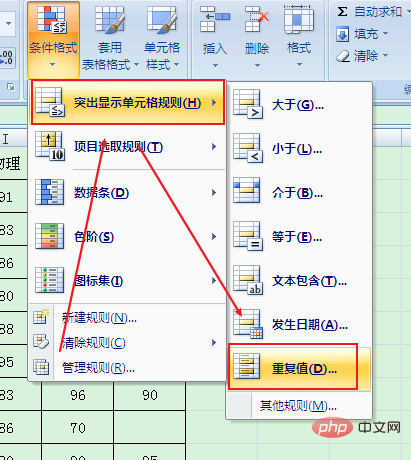Click the 套用表格格式 table format icon
The image size is (411, 460).
(x=110, y=20)
